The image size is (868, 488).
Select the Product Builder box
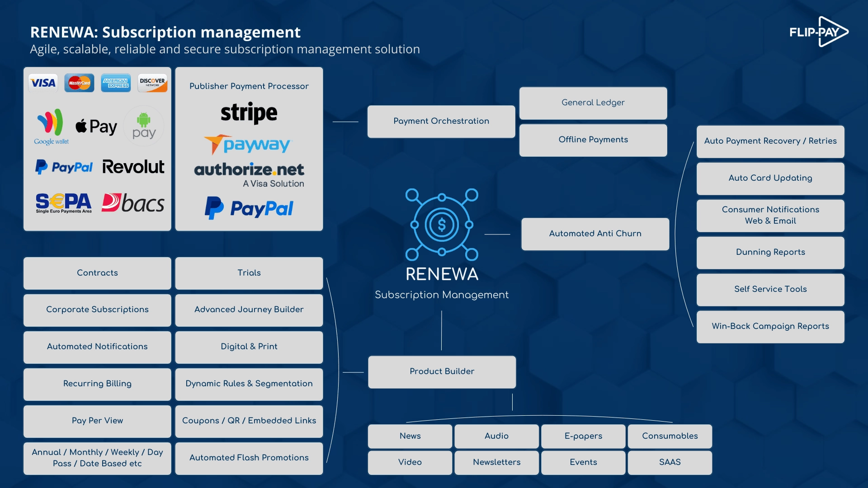pyautogui.click(x=442, y=372)
